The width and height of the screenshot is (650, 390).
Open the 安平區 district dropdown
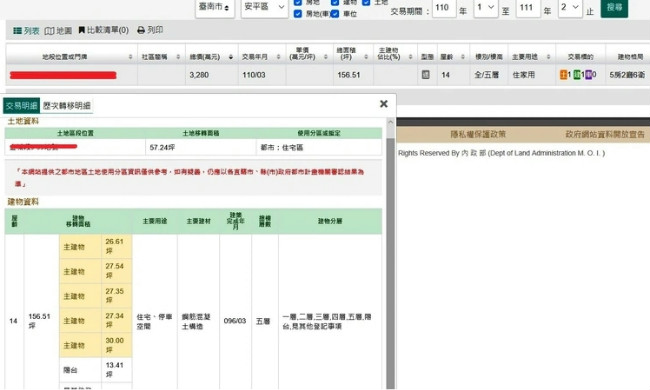[264, 7]
